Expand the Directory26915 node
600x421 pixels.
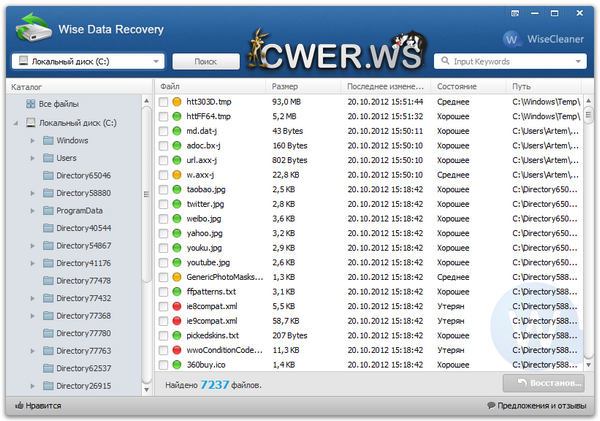point(33,386)
